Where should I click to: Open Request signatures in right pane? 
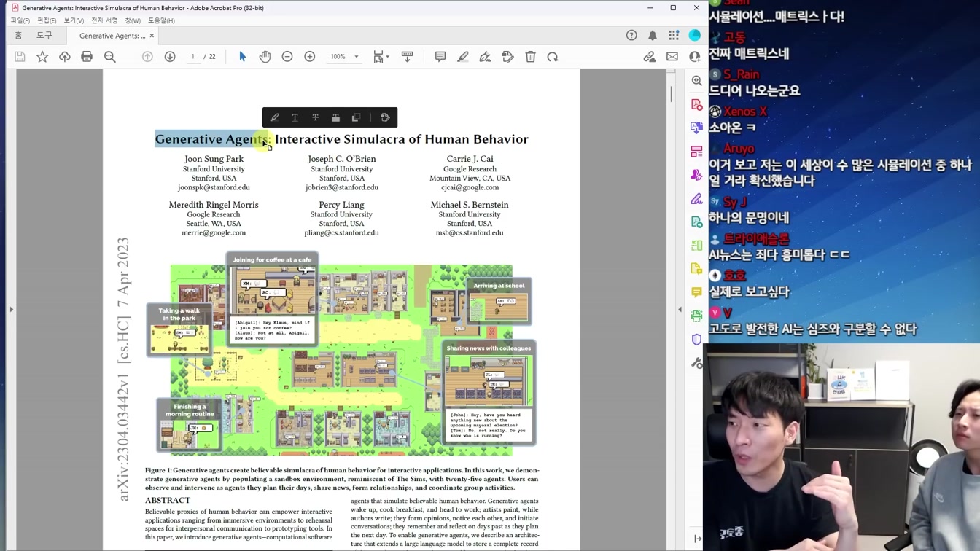pyautogui.click(x=697, y=175)
